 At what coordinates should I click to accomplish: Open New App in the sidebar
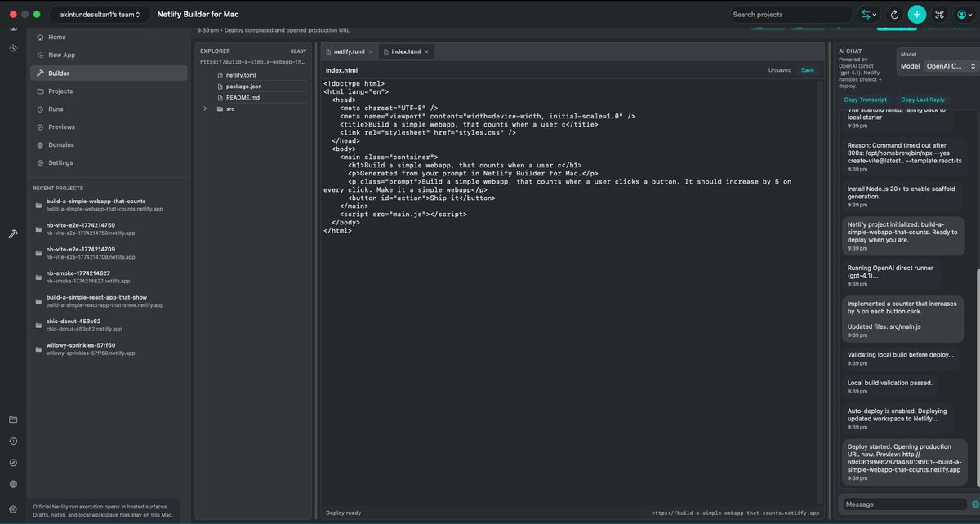tap(109, 55)
